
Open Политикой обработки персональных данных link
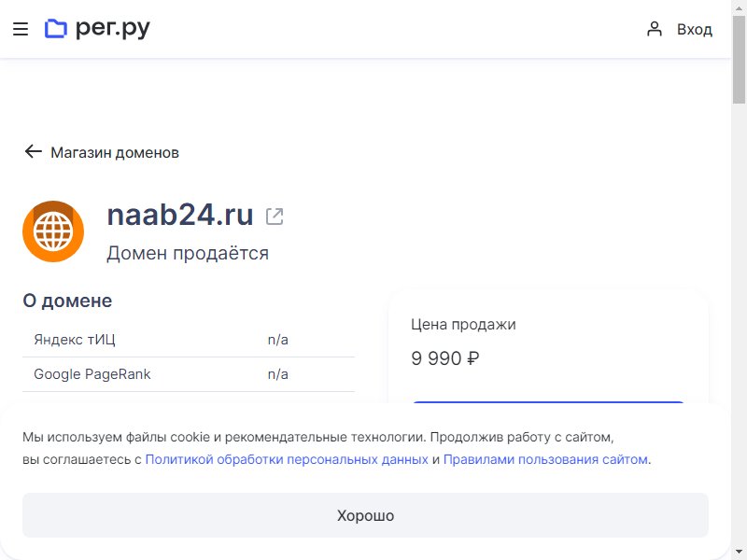tap(287, 459)
